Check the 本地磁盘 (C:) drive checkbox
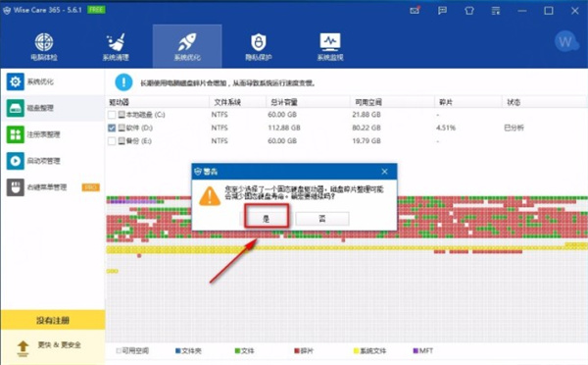The width and height of the screenshot is (588, 365). click(112, 115)
